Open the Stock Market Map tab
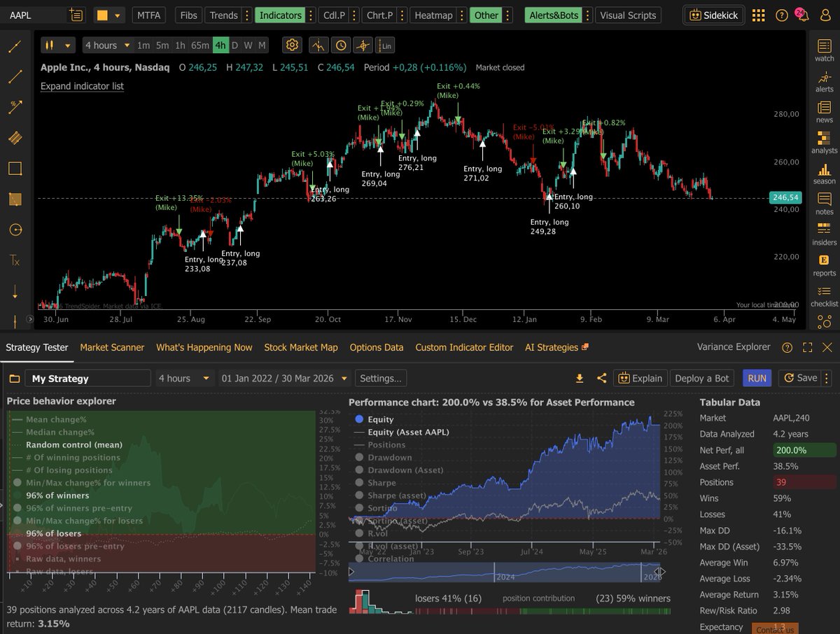This screenshot has height=634, width=840. click(x=301, y=347)
